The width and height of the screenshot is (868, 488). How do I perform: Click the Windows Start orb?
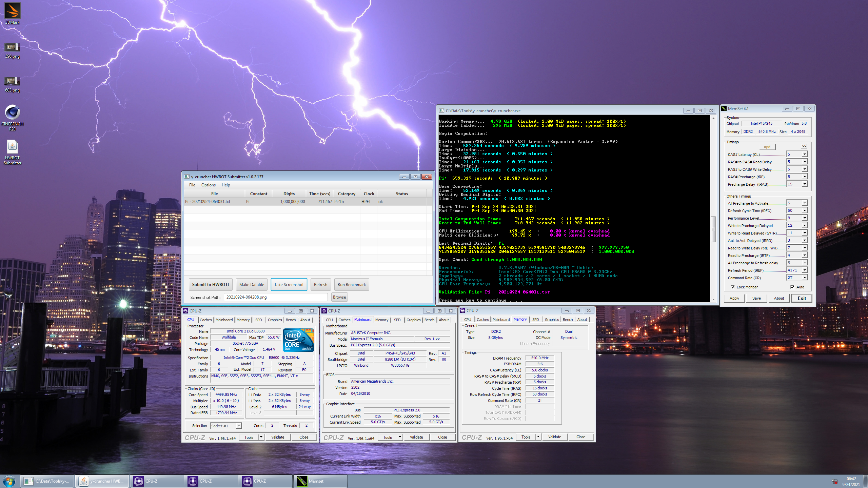click(x=9, y=481)
